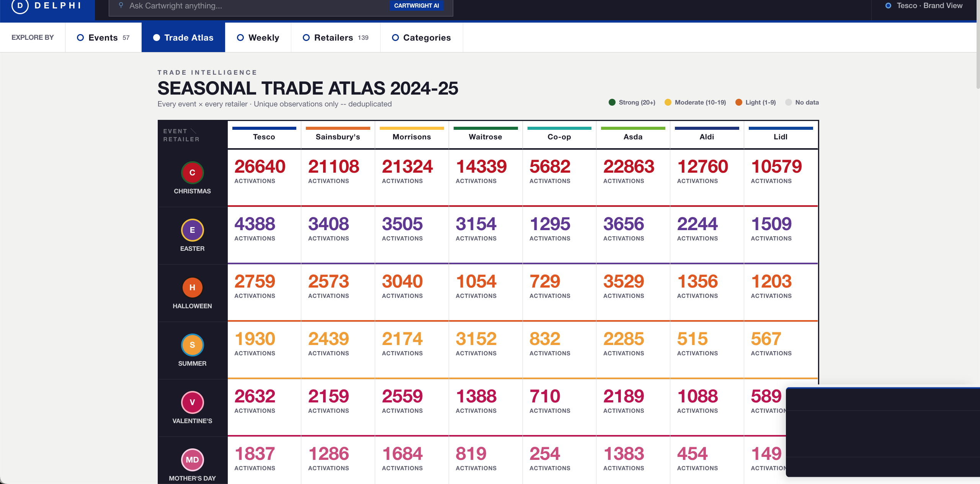Open the Weekly tab

tap(258, 38)
